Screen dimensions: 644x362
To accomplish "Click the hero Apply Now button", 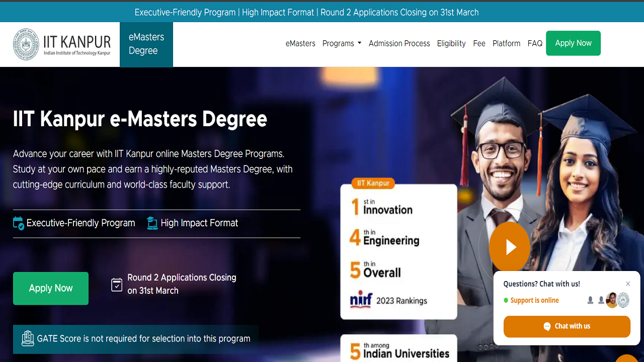I will pyautogui.click(x=51, y=288).
